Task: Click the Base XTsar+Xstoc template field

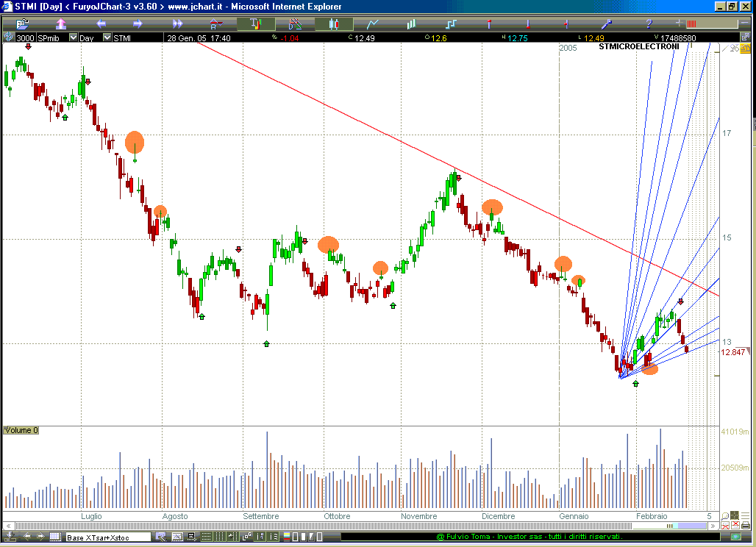Action: pyautogui.click(x=107, y=537)
